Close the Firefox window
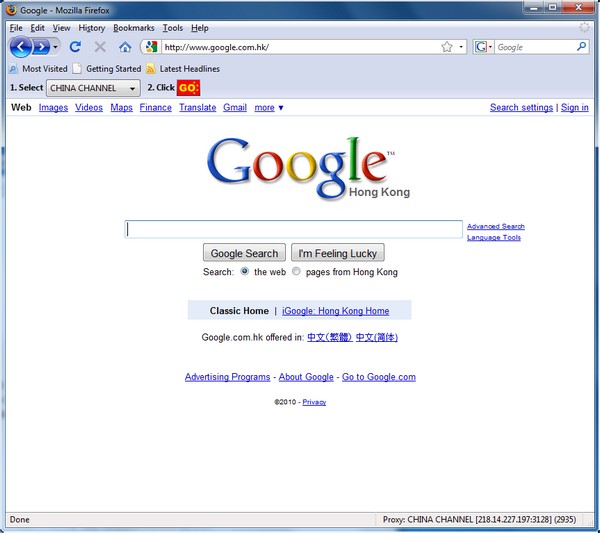The width and height of the screenshot is (600, 533). click(578, 7)
